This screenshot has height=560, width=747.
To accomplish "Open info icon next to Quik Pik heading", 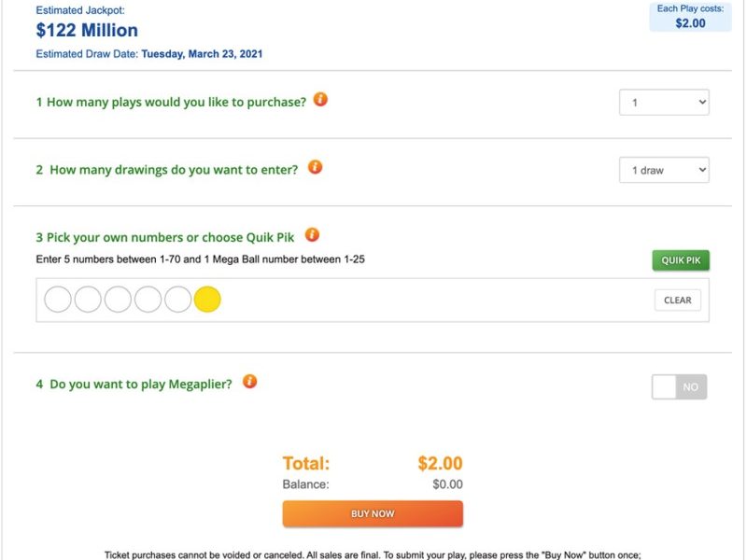I will [312, 235].
